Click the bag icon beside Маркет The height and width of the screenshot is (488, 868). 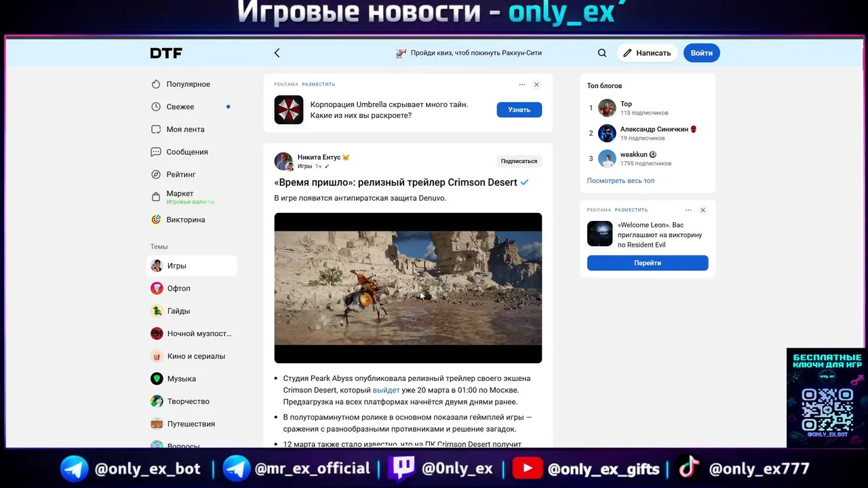pos(156,197)
